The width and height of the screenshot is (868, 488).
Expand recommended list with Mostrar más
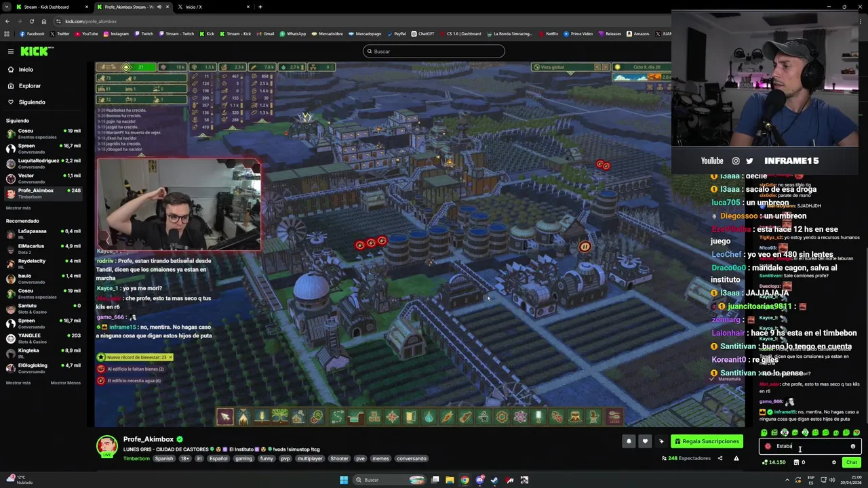click(18, 383)
